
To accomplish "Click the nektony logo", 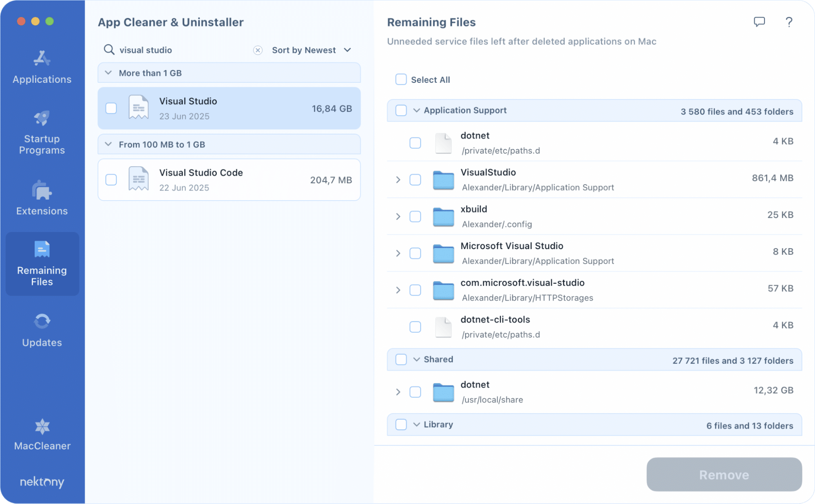I will pos(41,482).
